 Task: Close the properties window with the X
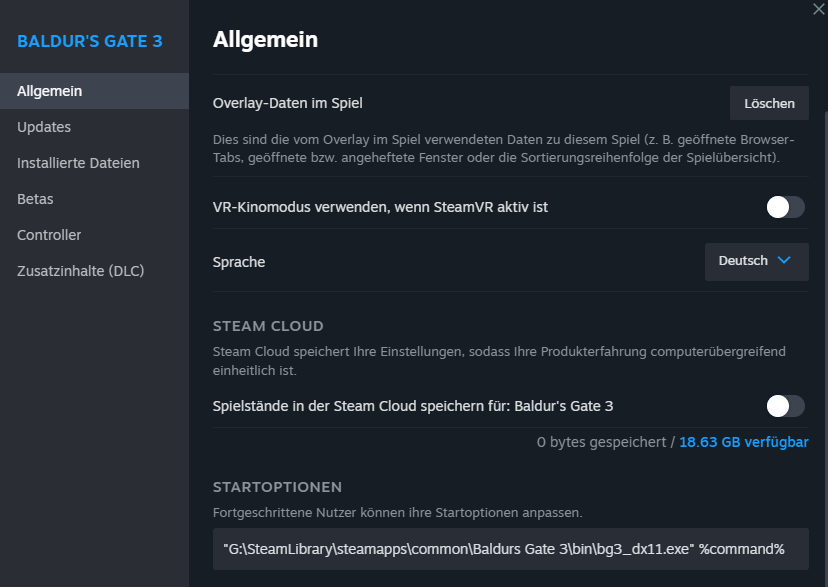point(820,7)
